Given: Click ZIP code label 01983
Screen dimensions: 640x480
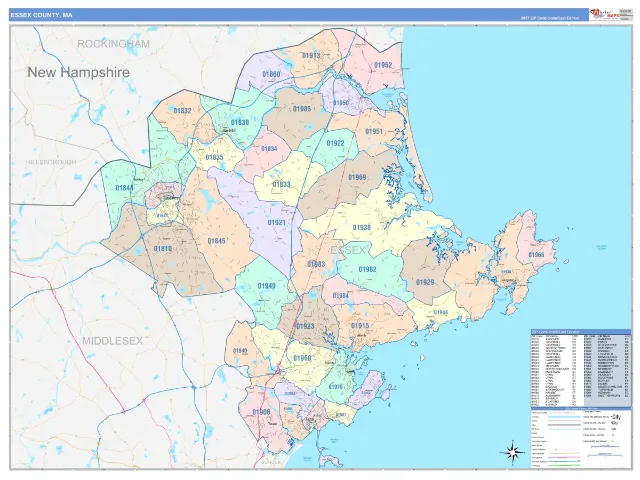Looking at the screenshot, I should point(316,264).
